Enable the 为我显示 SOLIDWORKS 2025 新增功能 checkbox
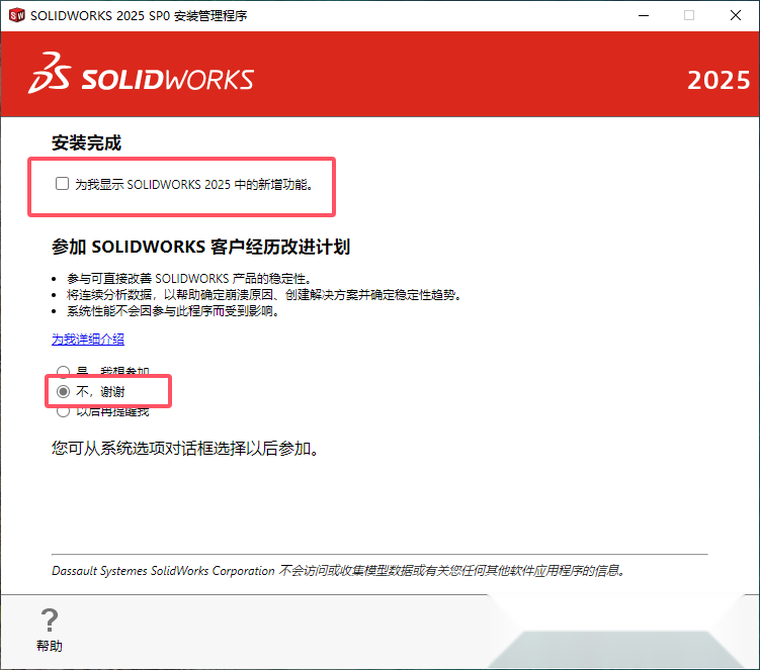Screen dimensions: 760x670 tap(62, 184)
